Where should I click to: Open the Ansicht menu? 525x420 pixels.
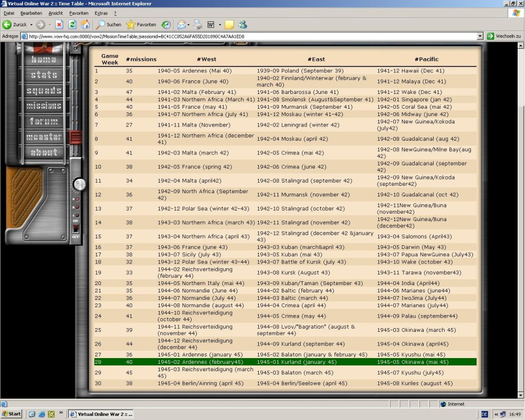click(55, 13)
